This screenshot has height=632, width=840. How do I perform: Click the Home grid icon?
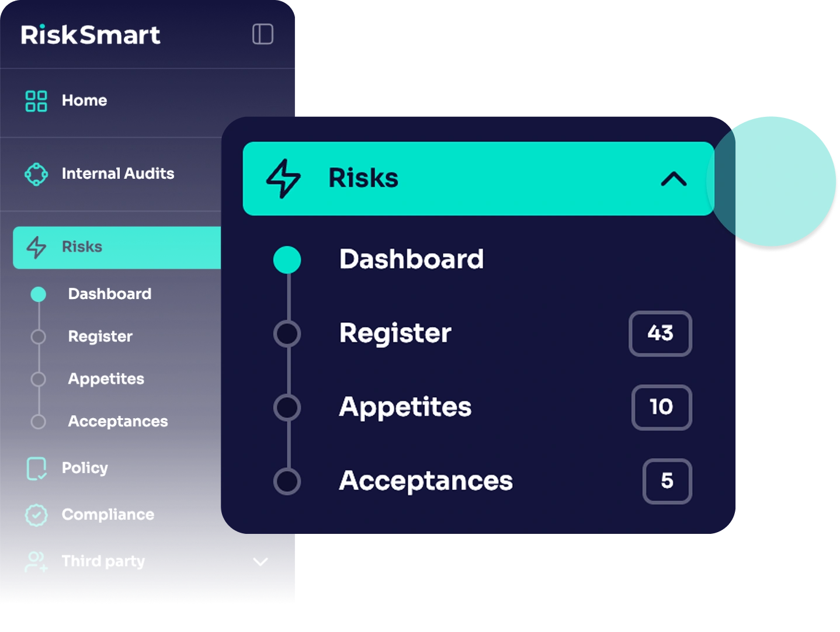36,100
